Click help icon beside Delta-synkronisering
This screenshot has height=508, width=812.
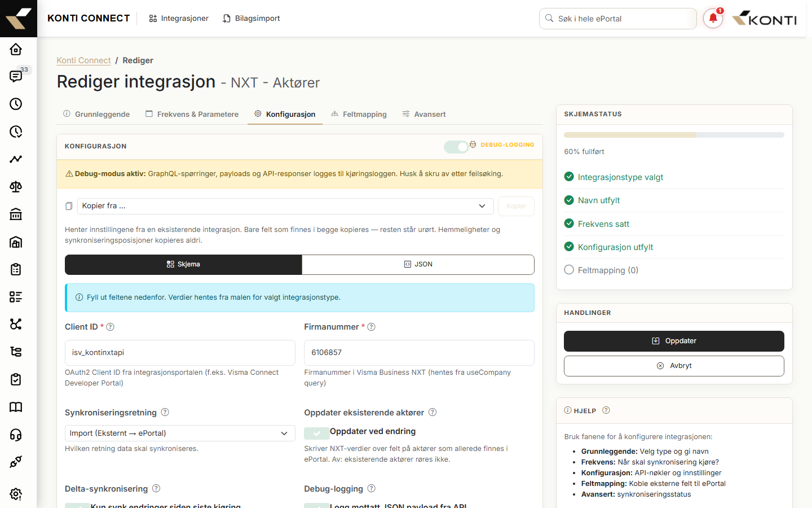156,488
